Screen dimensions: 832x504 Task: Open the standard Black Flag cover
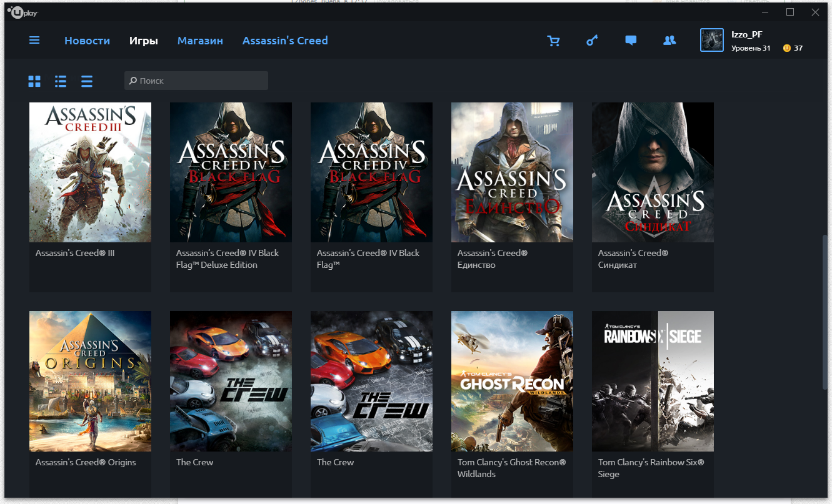point(371,172)
